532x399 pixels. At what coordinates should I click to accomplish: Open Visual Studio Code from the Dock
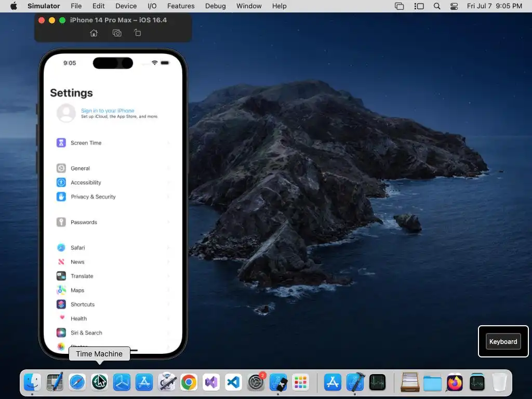[x=233, y=382]
